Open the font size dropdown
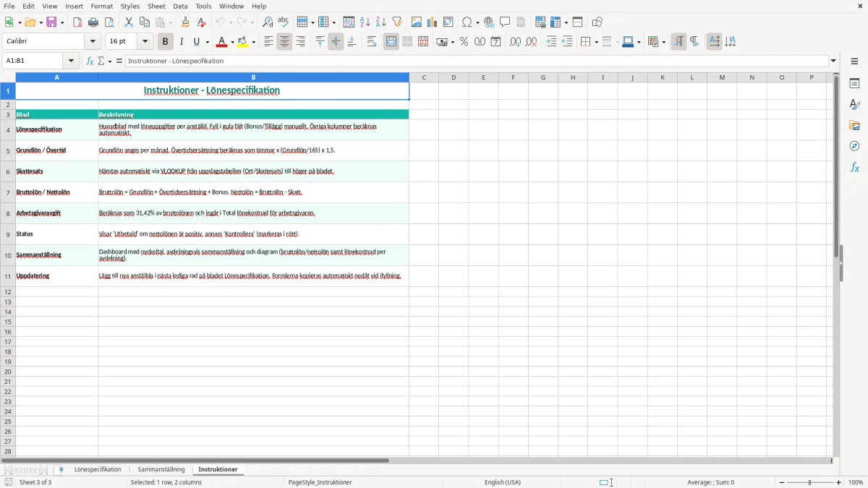The image size is (868, 488). [x=145, y=42]
